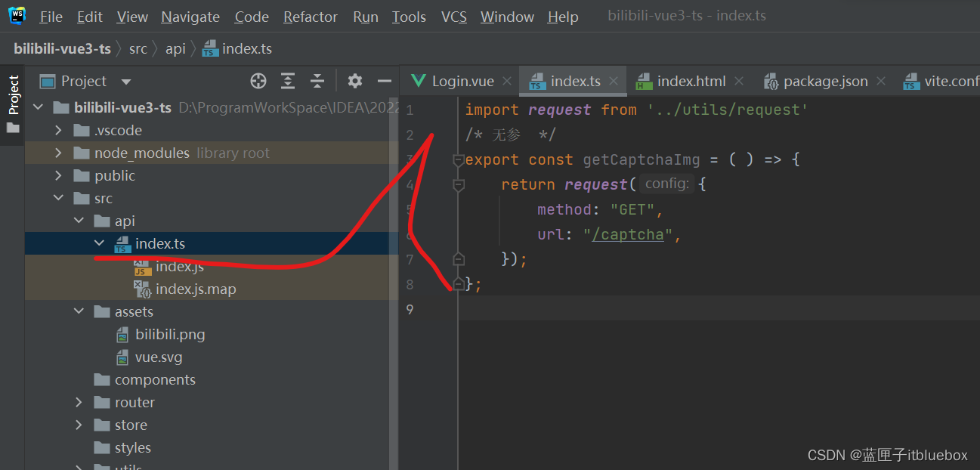
Task: Click the index.ts file icon in tree
Action: 122,244
